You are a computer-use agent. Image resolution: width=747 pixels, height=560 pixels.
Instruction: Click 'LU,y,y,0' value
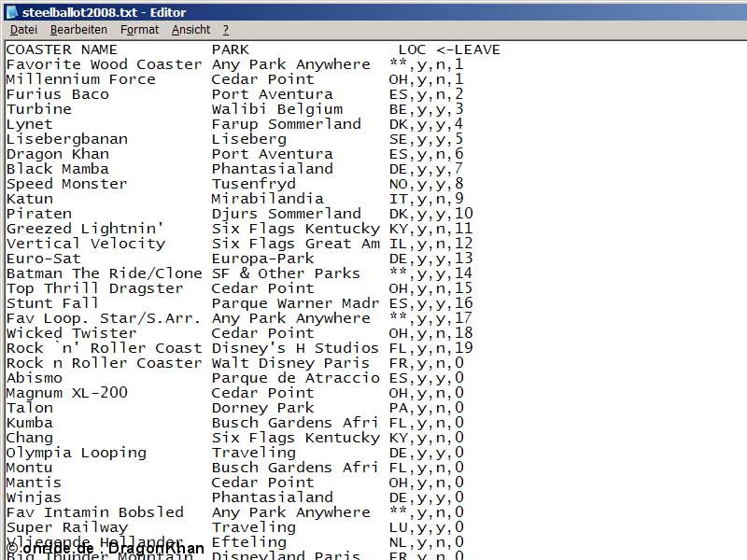(x=427, y=527)
